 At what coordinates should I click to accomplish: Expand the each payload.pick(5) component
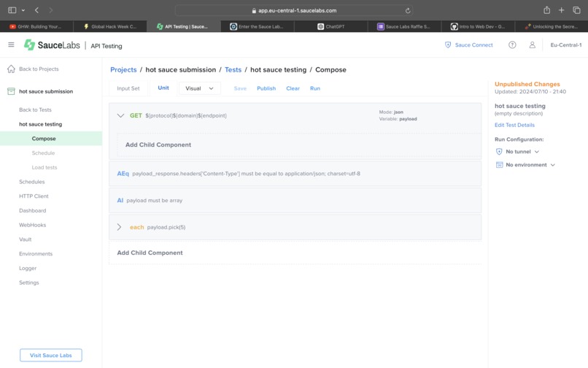click(119, 227)
